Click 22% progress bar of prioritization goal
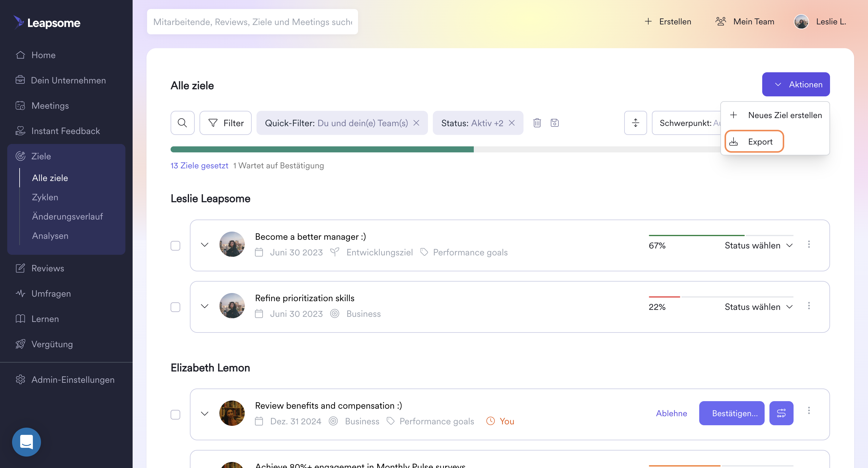The height and width of the screenshot is (468, 868). [x=721, y=297]
